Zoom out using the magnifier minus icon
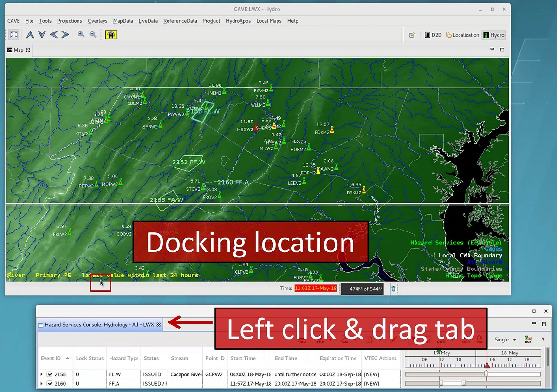This screenshot has height=392, width=557. (x=93, y=34)
